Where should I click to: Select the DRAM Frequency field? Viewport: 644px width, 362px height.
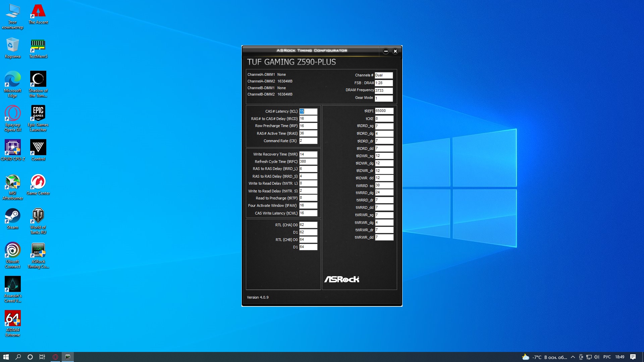tap(383, 90)
